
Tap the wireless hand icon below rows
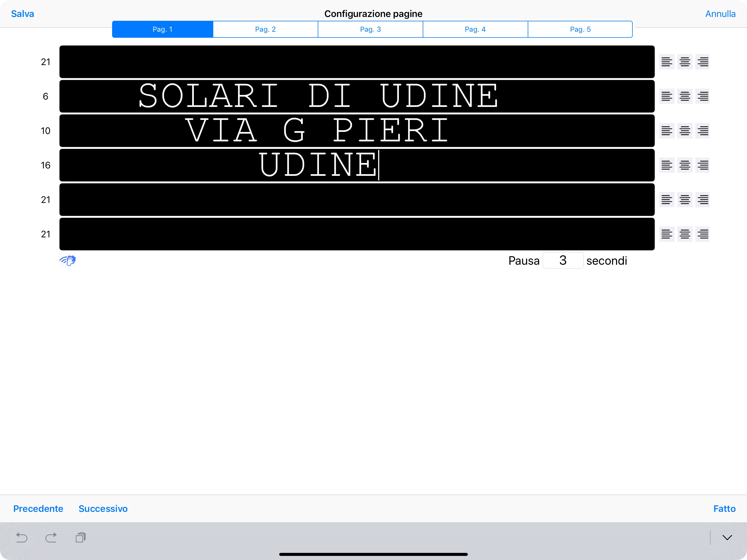(x=68, y=260)
